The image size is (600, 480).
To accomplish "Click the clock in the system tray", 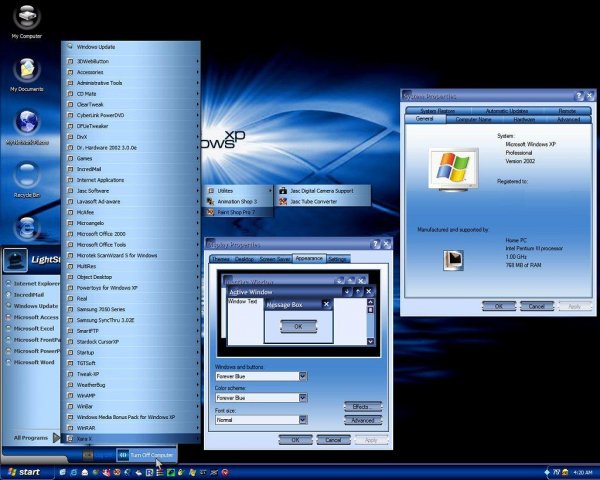I will coord(583,473).
